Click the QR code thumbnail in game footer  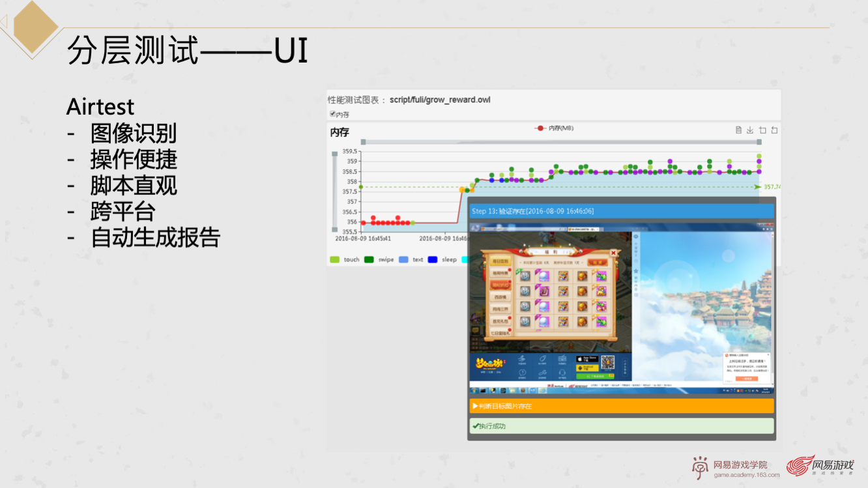click(607, 362)
